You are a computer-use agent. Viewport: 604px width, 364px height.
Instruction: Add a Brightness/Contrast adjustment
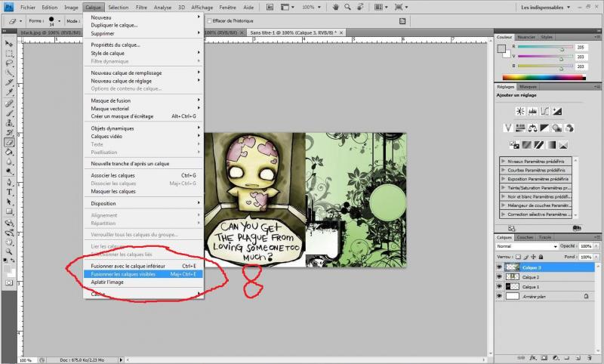tap(520, 111)
